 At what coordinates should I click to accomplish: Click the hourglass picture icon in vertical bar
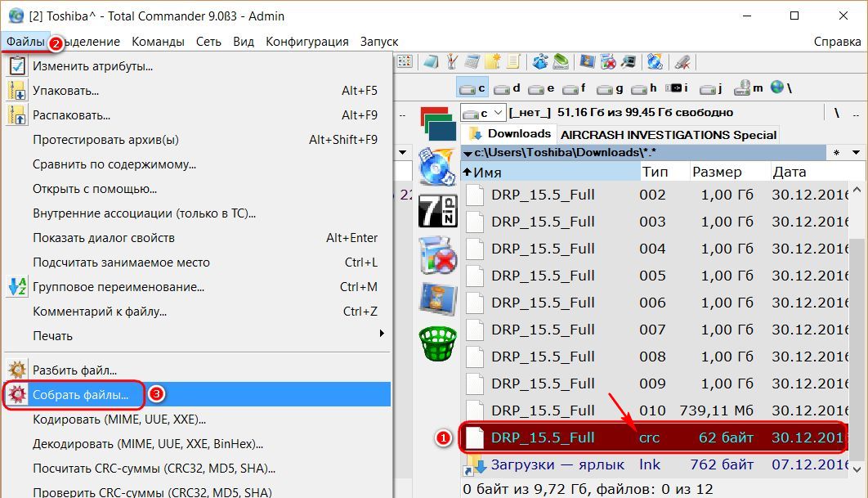click(x=438, y=299)
